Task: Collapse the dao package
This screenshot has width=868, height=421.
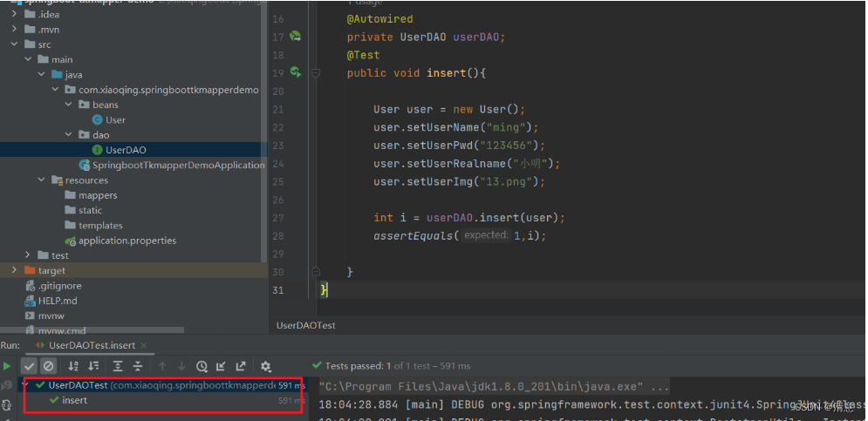Action: 69,134
